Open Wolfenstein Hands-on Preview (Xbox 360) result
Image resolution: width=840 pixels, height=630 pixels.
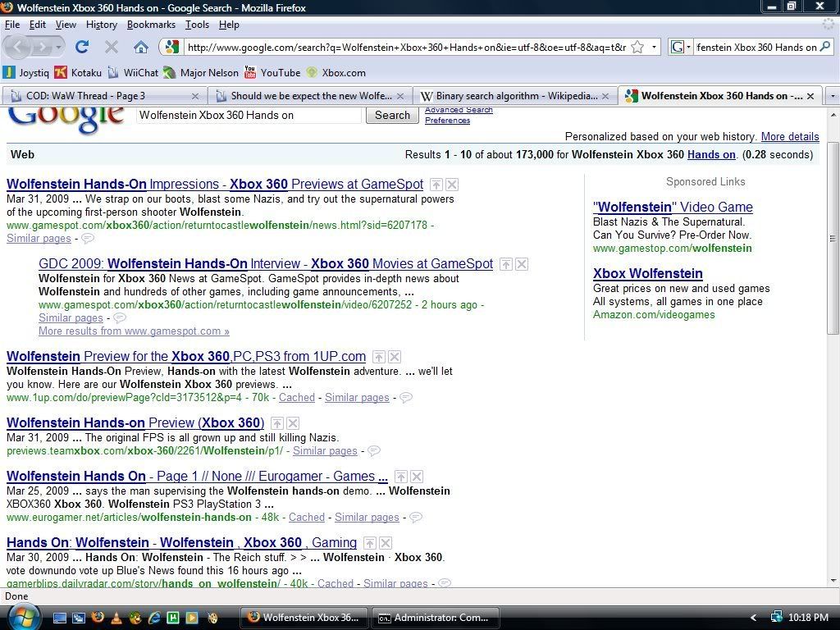point(135,423)
